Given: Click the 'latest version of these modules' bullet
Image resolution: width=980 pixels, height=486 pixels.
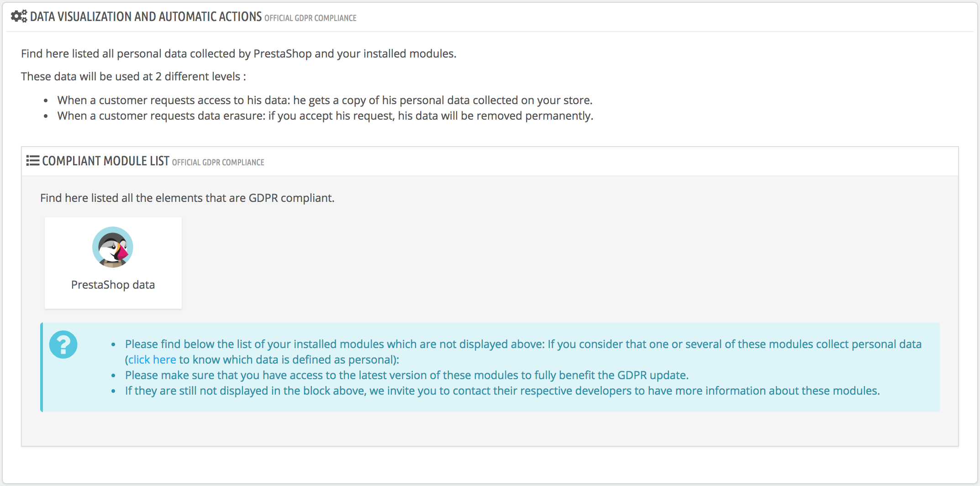Looking at the screenshot, I should [x=407, y=375].
